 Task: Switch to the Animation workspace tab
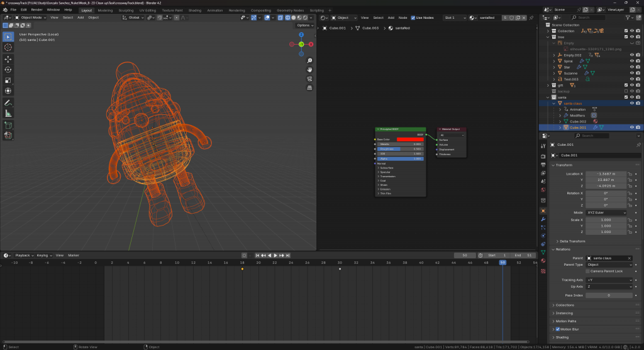[x=215, y=10]
